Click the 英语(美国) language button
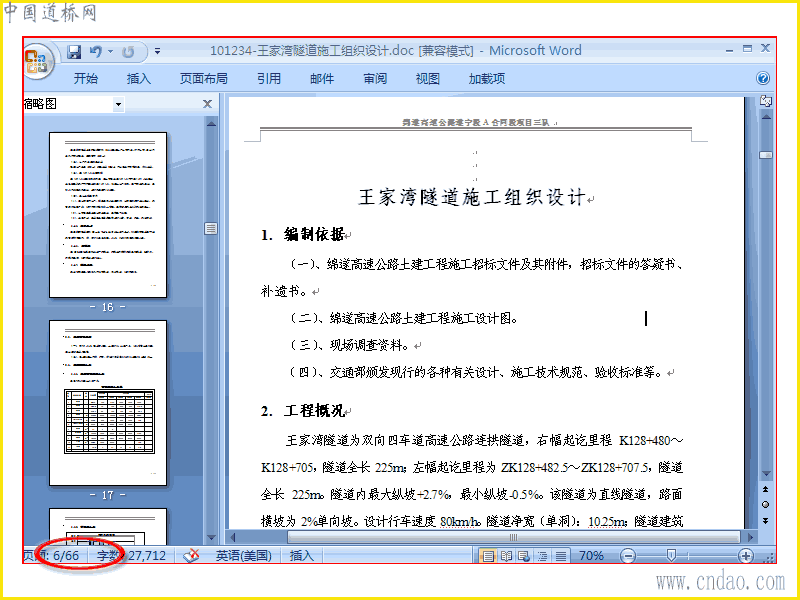The height and width of the screenshot is (600, 800). click(243, 555)
